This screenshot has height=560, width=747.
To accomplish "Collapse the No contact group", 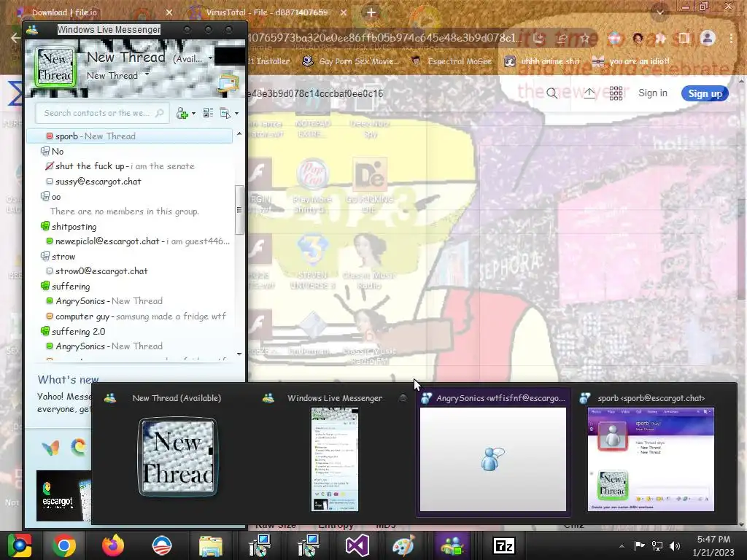I will (45, 152).
